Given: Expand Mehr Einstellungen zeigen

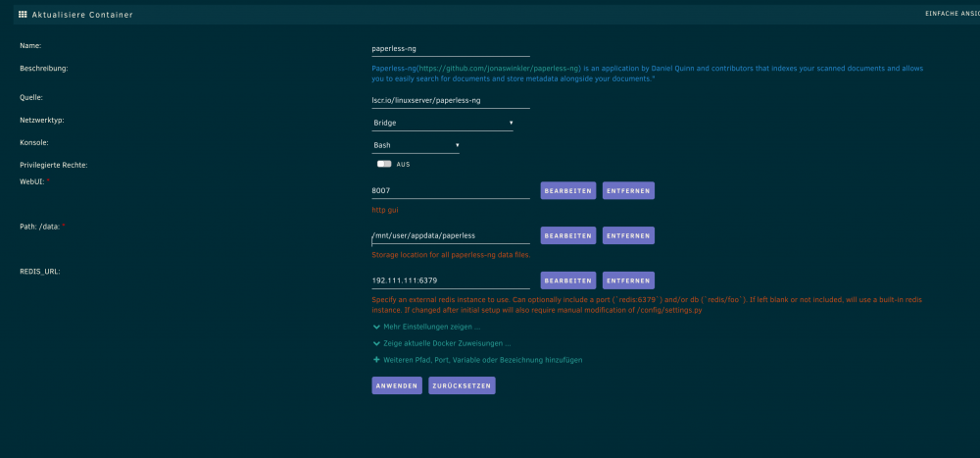Looking at the screenshot, I should coord(426,327).
